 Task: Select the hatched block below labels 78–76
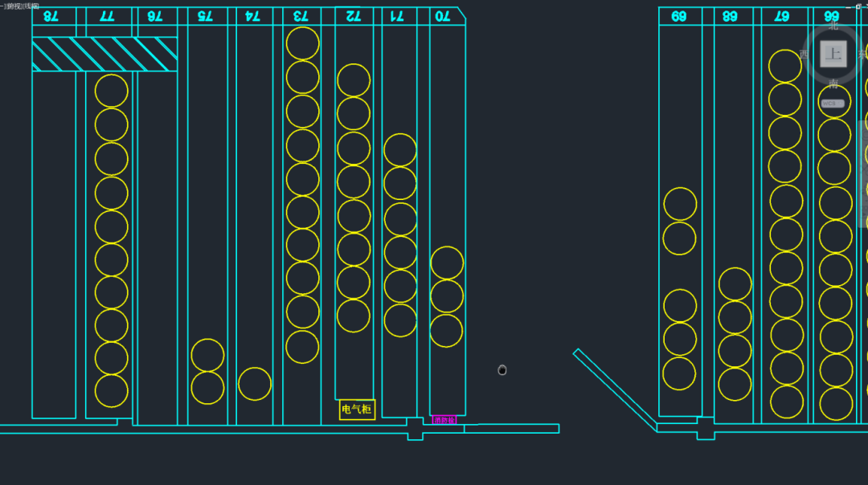pos(104,54)
